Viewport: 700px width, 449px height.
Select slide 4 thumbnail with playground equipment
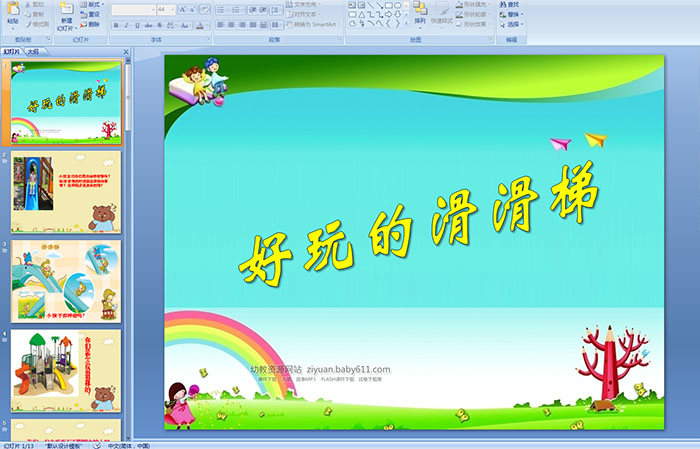66,370
